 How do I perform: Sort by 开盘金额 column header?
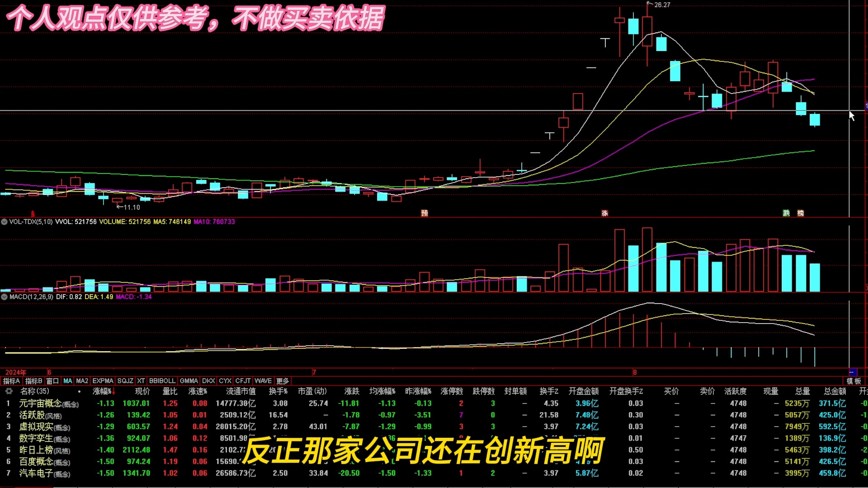584,391
